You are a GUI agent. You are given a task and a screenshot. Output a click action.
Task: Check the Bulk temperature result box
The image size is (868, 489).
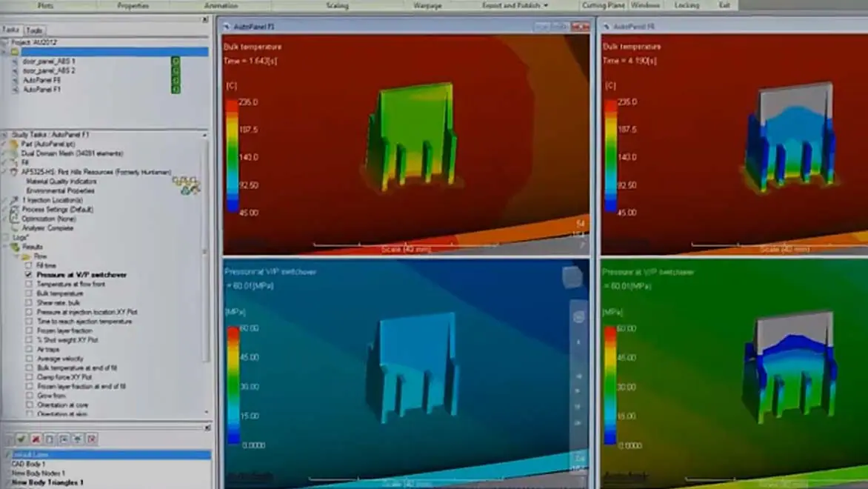coord(29,293)
